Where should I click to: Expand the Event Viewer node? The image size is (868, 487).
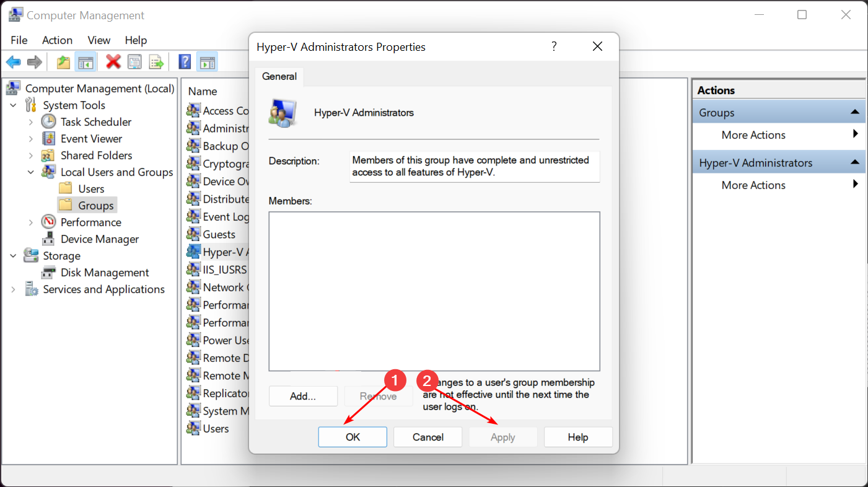tap(31, 139)
